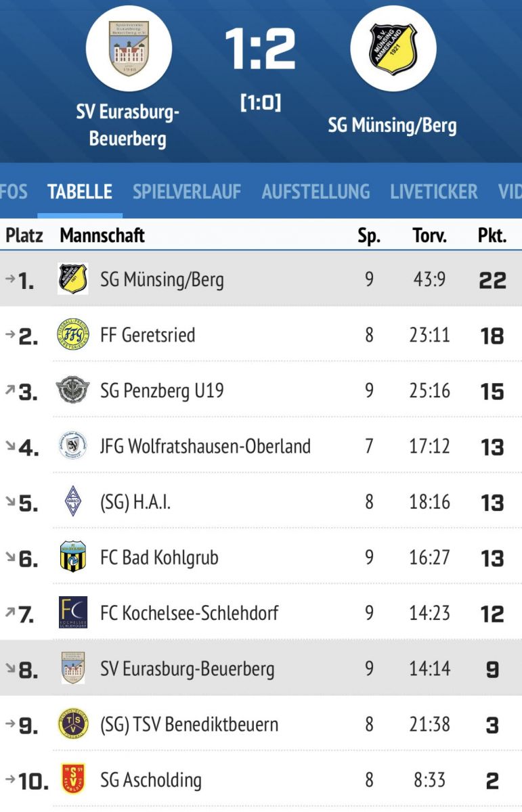The height and width of the screenshot is (812, 522).
Task: Open FF Geretsried club logo in table
Action: pos(72,335)
